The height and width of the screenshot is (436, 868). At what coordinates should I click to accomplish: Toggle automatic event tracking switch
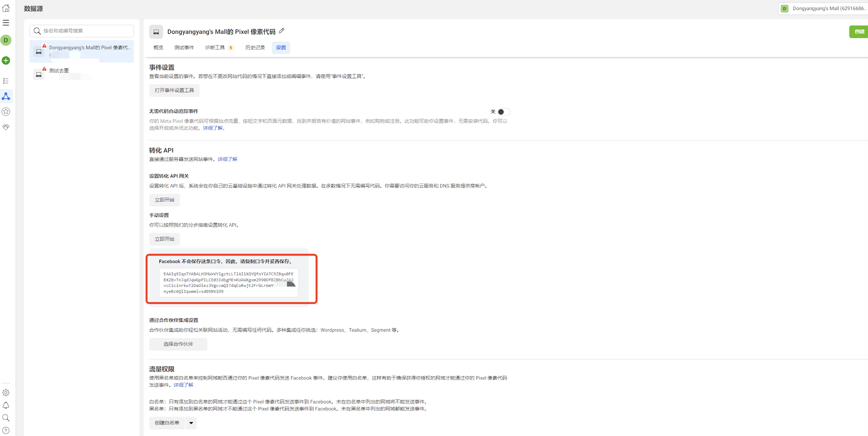(x=503, y=112)
